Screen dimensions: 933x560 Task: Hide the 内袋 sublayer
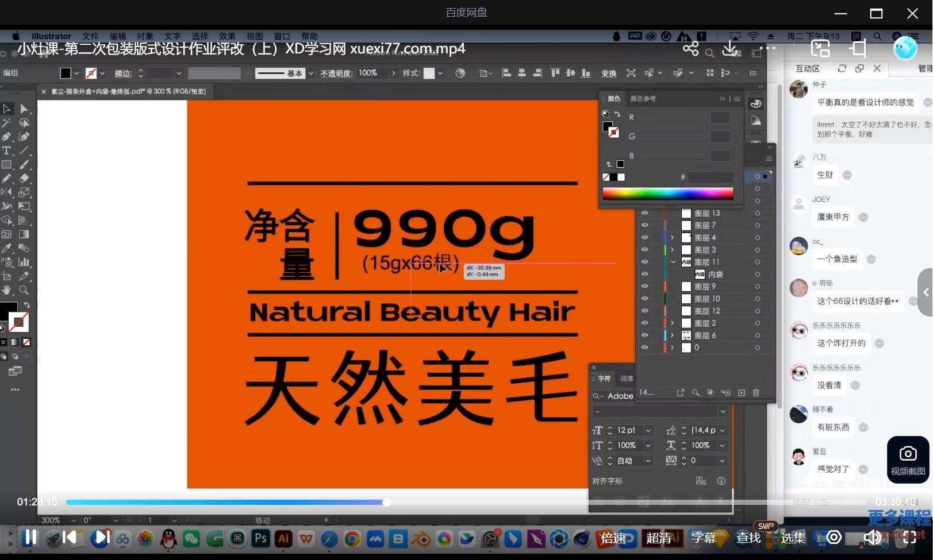click(x=644, y=274)
